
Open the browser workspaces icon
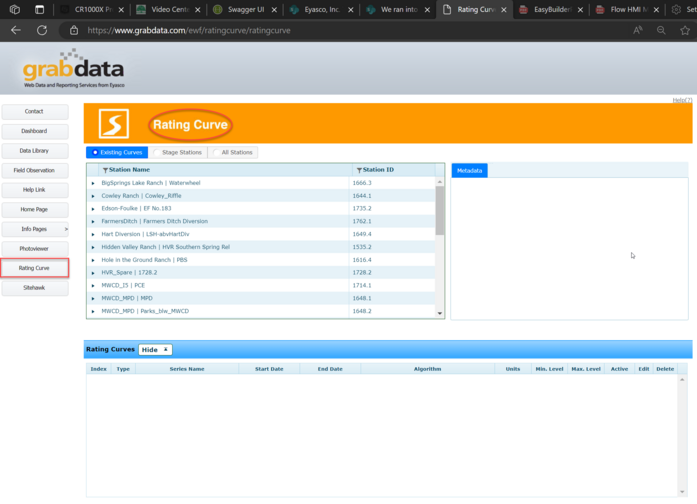[15, 9]
